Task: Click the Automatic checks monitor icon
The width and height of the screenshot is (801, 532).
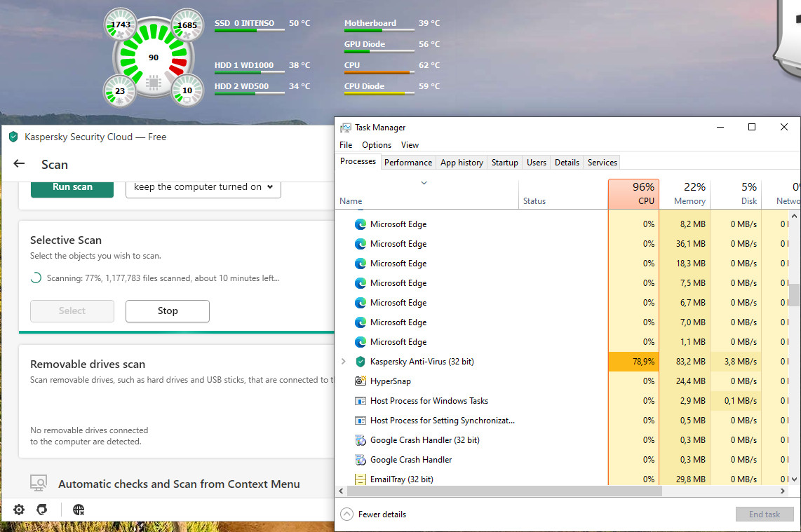Action: pos(39,483)
